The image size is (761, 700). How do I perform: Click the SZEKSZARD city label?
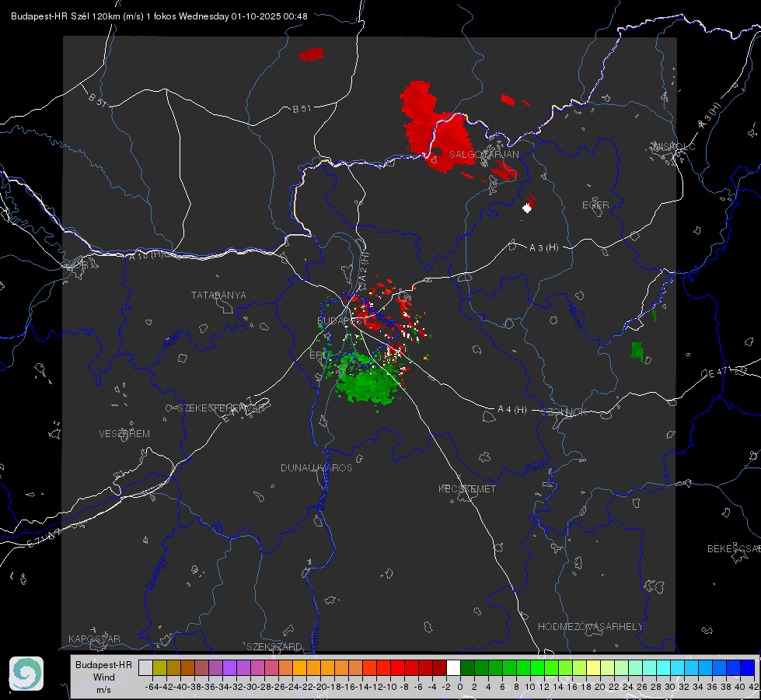(x=274, y=646)
